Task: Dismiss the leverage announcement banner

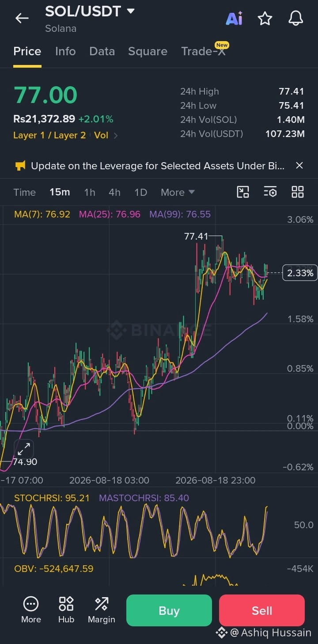Action: tap(299, 165)
